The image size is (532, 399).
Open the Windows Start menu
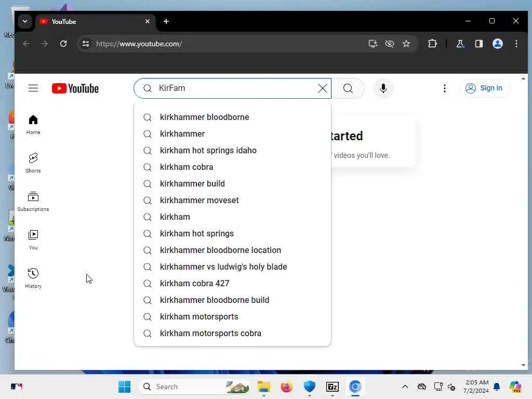click(x=125, y=387)
